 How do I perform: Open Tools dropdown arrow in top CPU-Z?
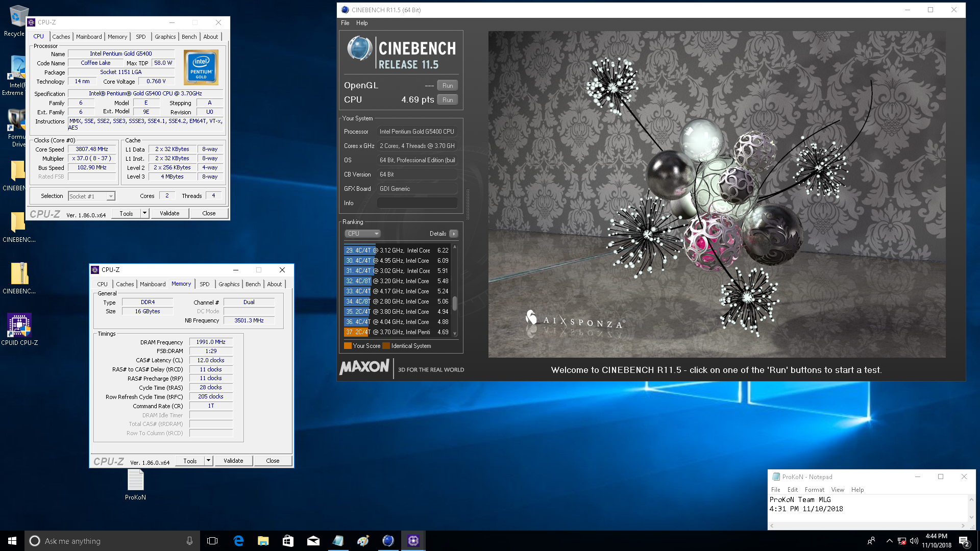point(145,213)
